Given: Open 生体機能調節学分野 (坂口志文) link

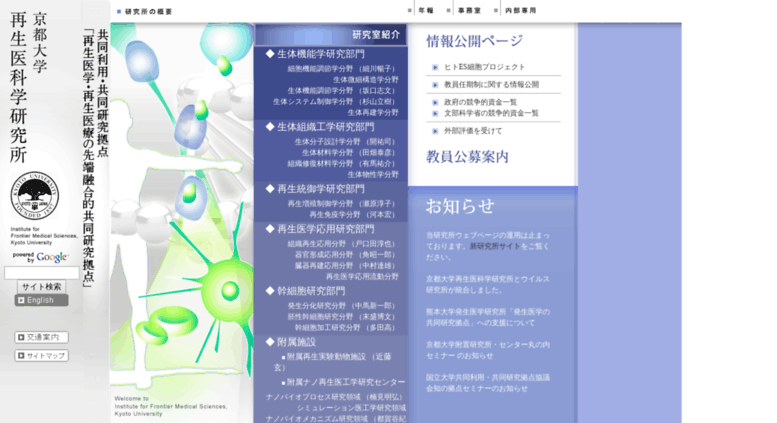Looking at the screenshot, I should click(342, 91).
